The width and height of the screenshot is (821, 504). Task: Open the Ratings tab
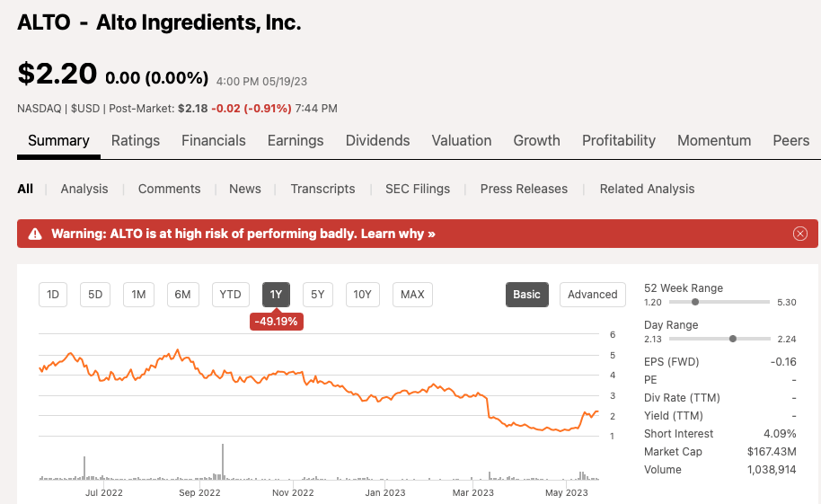tap(136, 141)
